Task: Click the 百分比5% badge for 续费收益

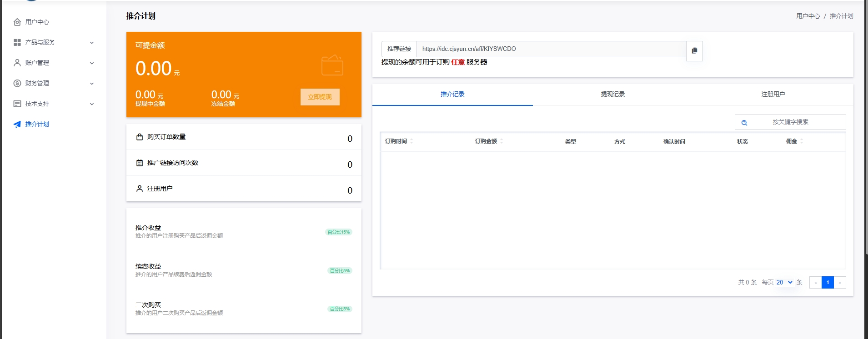Action: (x=340, y=271)
